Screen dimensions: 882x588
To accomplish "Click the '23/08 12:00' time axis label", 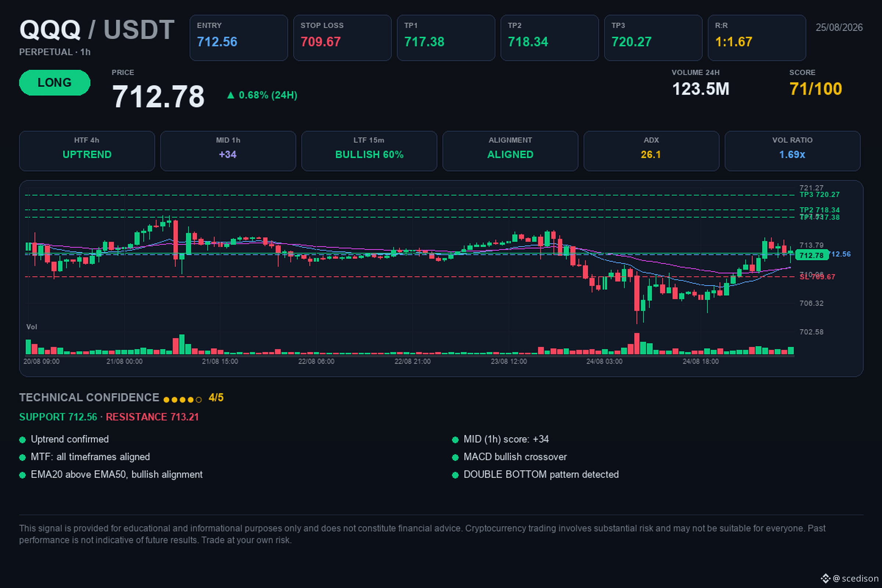I will coord(509,362).
